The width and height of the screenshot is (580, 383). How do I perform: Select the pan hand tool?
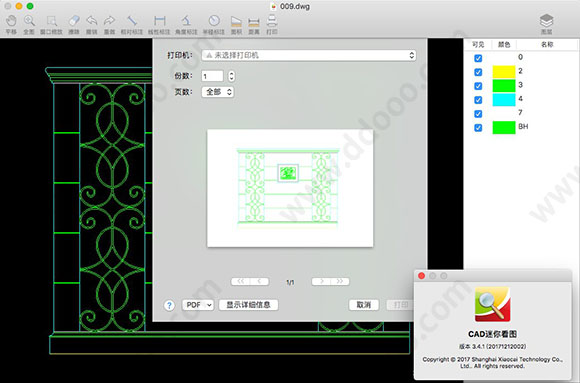point(11,24)
